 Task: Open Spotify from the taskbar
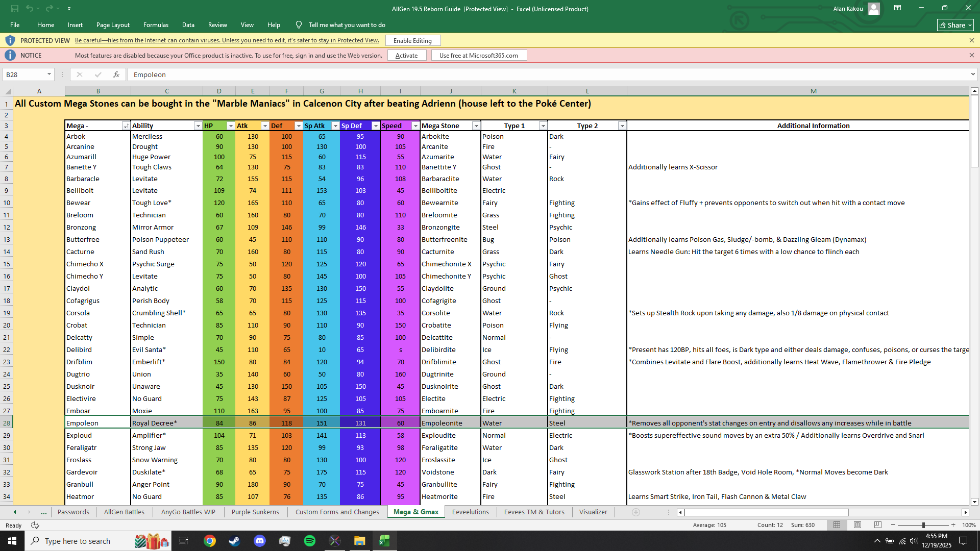(x=310, y=541)
